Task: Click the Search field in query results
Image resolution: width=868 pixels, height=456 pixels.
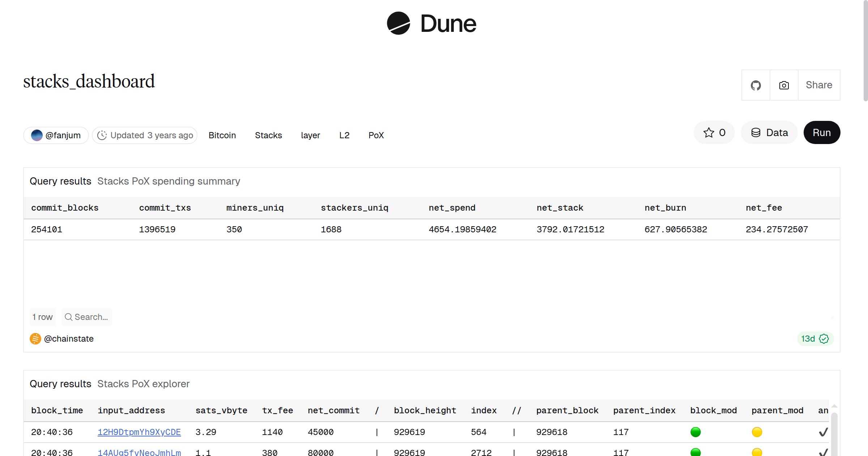Action: click(x=87, y=317)
